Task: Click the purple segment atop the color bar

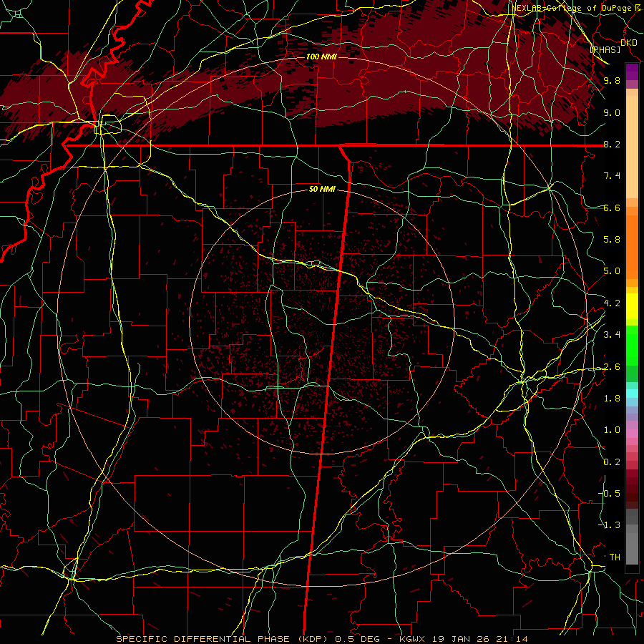Action: [x=632, y=72]
